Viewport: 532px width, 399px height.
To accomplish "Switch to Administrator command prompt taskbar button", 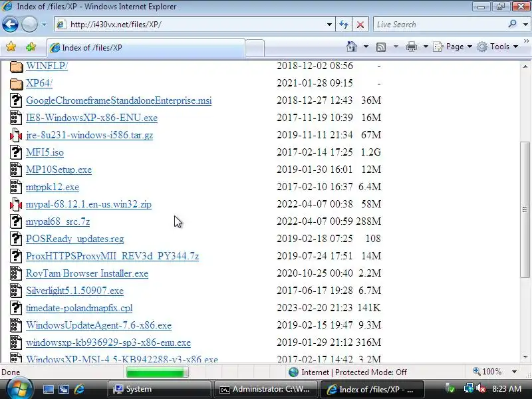I will coord(265,389).
